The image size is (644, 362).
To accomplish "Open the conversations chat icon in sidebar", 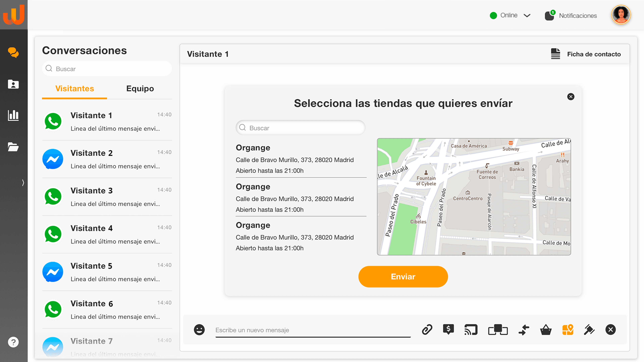I will coord(13,52).
